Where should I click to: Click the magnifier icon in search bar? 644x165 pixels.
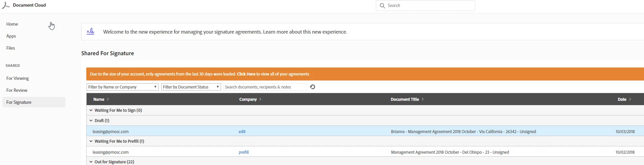(382, 6)
